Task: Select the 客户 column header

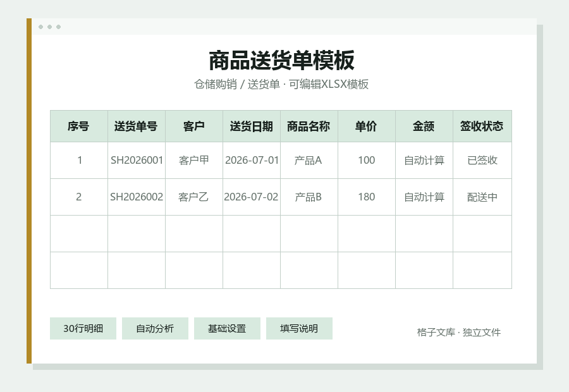Action: pyautogui.click(x=194, y=126)
